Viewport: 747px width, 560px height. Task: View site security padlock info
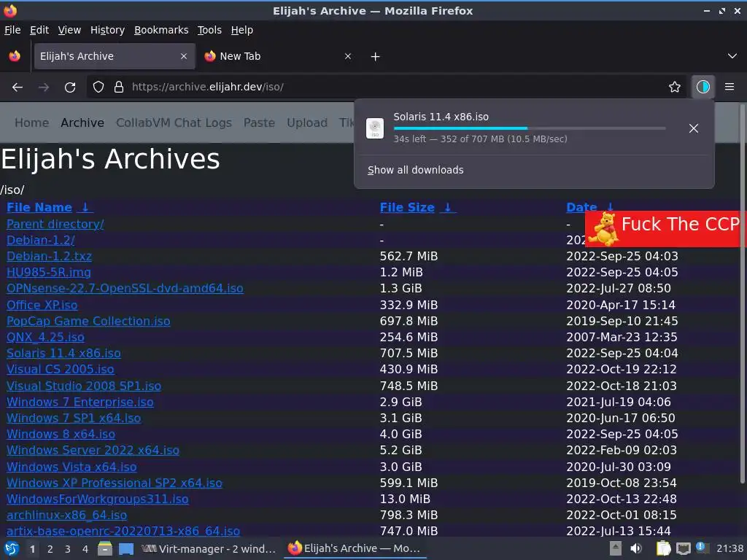coord(119,87)
